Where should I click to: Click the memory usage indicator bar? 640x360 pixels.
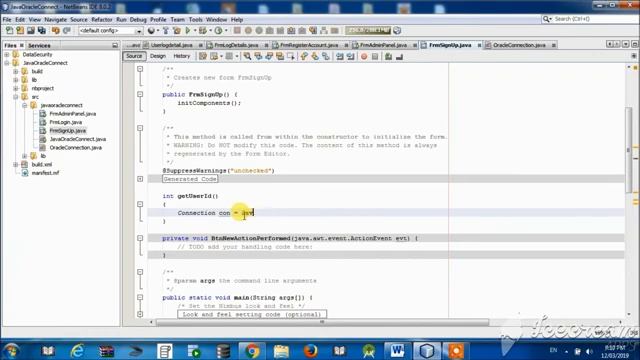pyautogui.click(x=368, y=31)
